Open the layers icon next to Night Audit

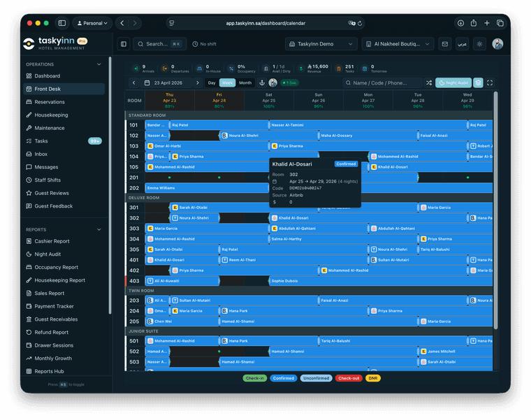pyautogui.click(x=478, y=82)
